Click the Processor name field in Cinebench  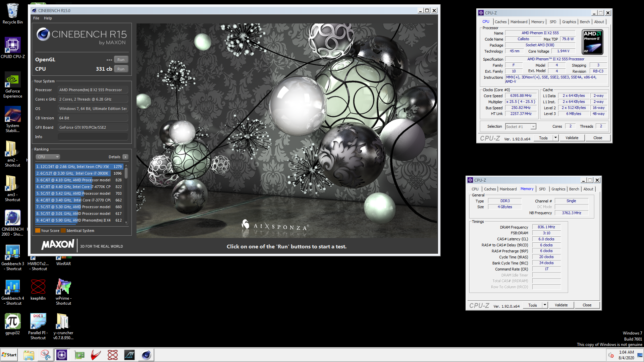point(93,90)
